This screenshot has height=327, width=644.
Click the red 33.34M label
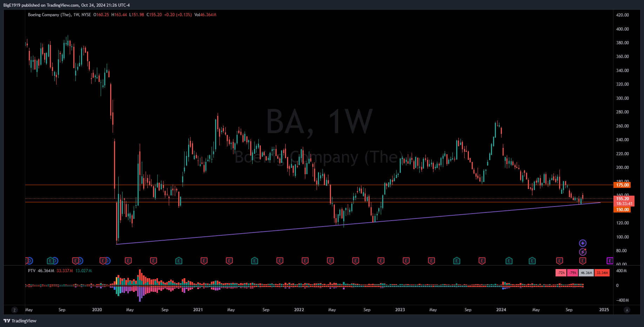coord(602,273)
